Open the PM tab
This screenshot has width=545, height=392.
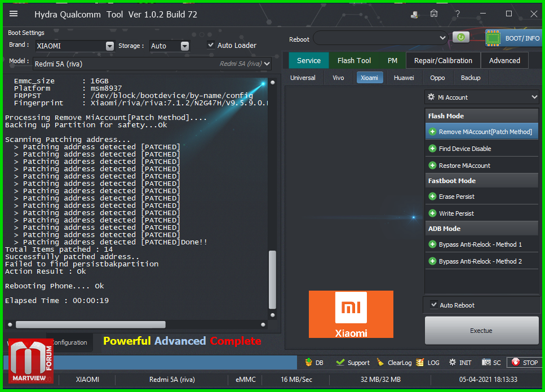coord(392,60)
